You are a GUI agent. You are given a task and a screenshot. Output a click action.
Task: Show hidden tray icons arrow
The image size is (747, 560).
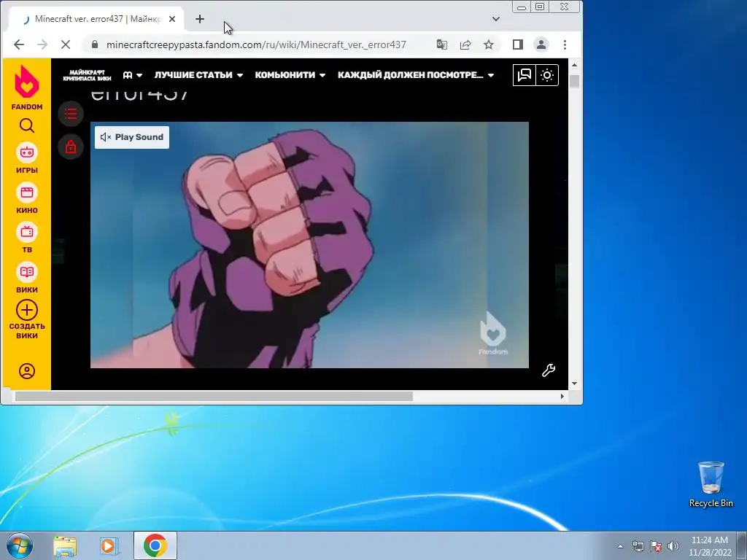pos(620,546)
